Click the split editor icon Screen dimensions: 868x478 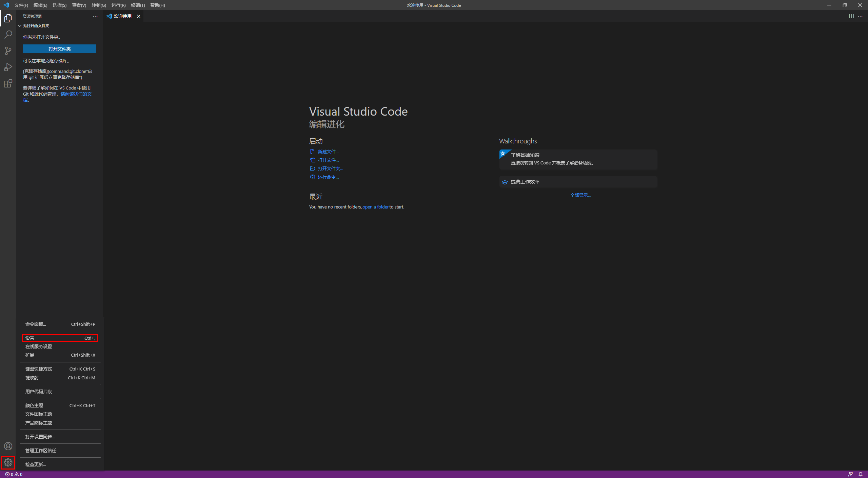(851, 16)
